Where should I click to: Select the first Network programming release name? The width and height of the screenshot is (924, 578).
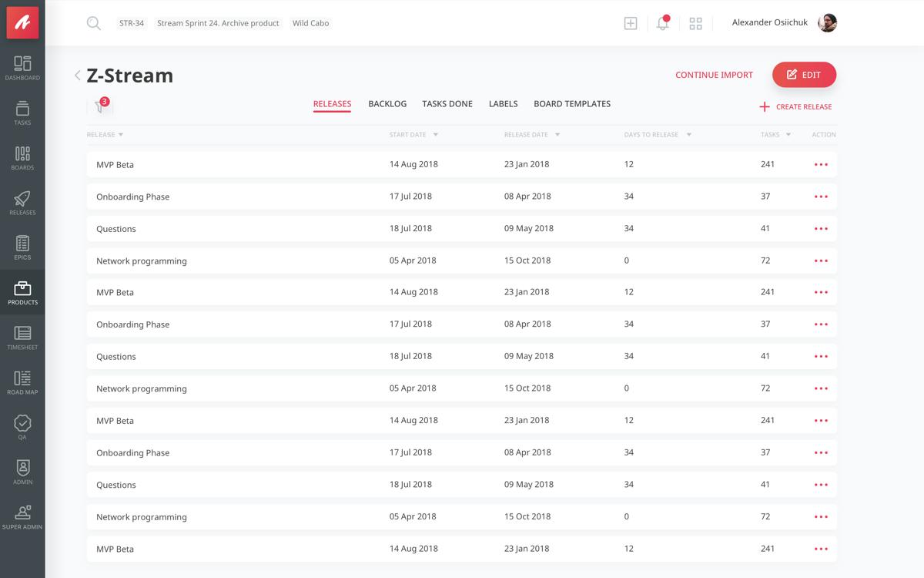(142, 261)
